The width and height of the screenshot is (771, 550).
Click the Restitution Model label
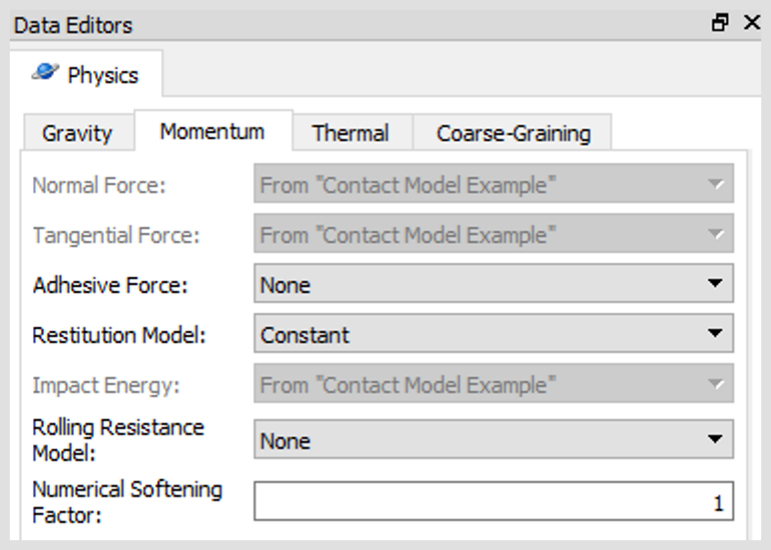pyautogui.click(x=119, y=335)
